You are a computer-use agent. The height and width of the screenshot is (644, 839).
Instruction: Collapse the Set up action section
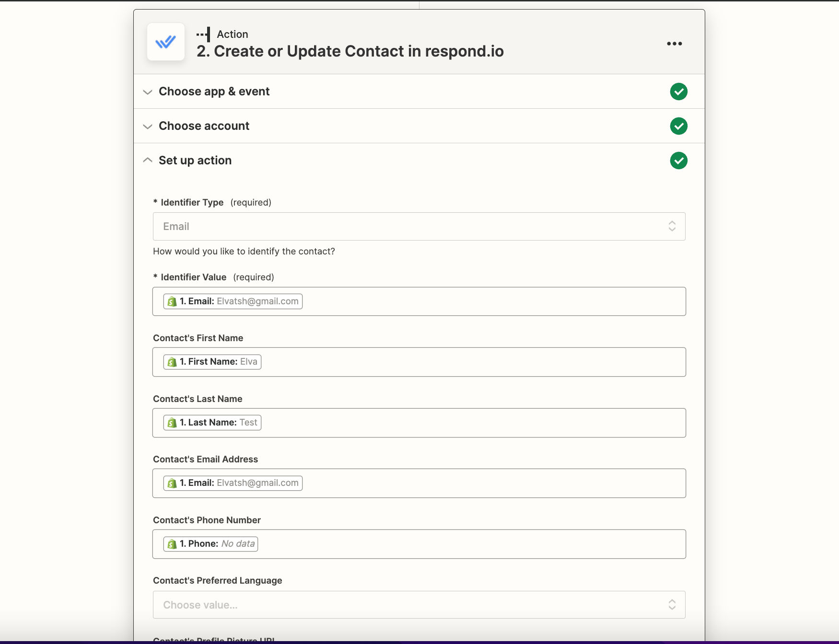(x=148, y=160)
